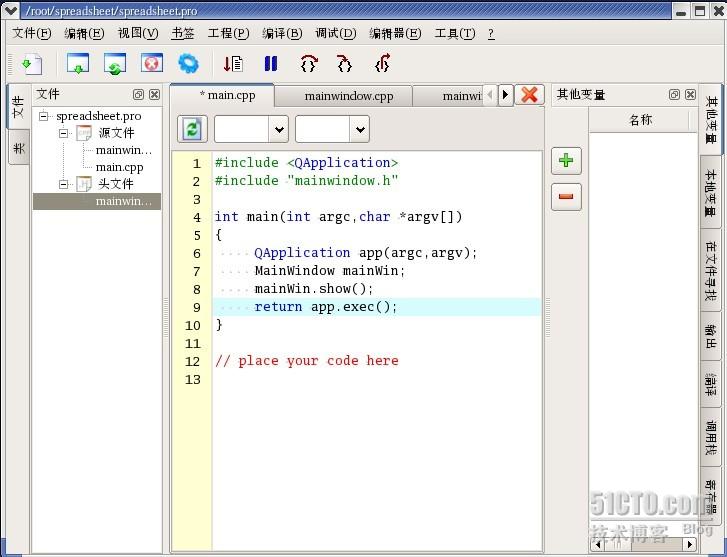Collapse the spreadsheet.pro tree node
Viewport: 727px width, 557px height.
[x=44, y=116]
